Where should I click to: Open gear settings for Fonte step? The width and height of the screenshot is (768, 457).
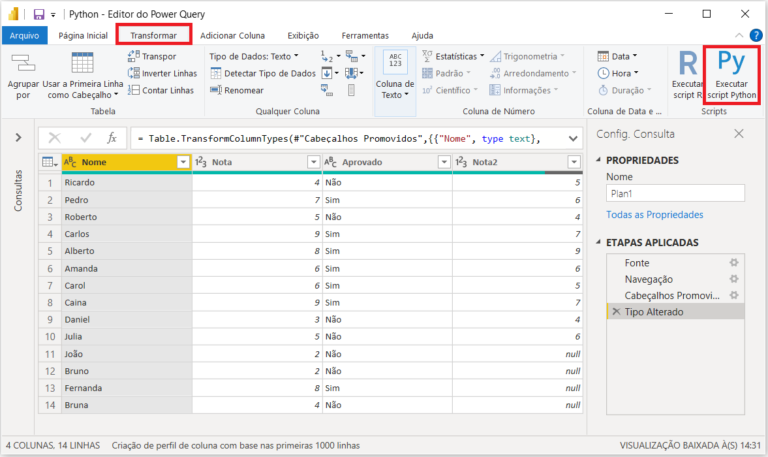coord(733,263)
